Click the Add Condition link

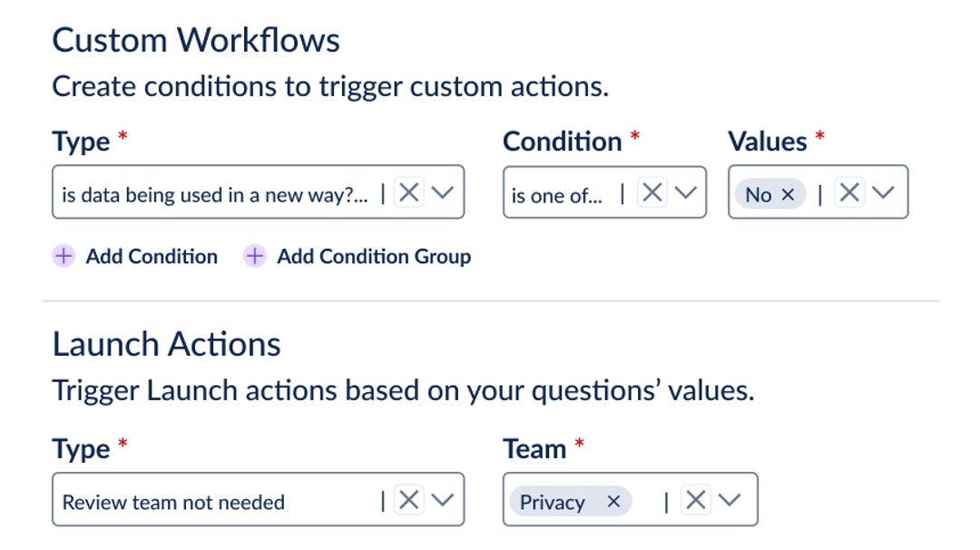pyautogui.click(x=150, y=257)
